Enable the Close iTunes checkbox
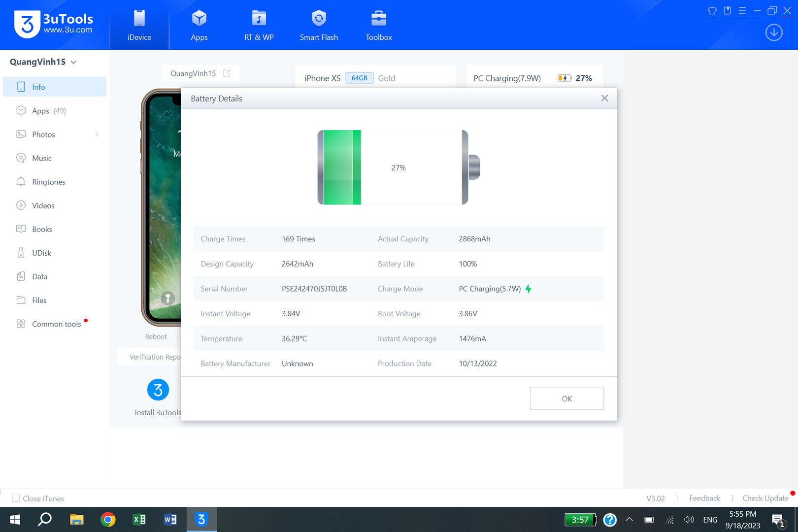Viewport: 798px width, 532px height. pyautogui.click(x=16, y=499)
